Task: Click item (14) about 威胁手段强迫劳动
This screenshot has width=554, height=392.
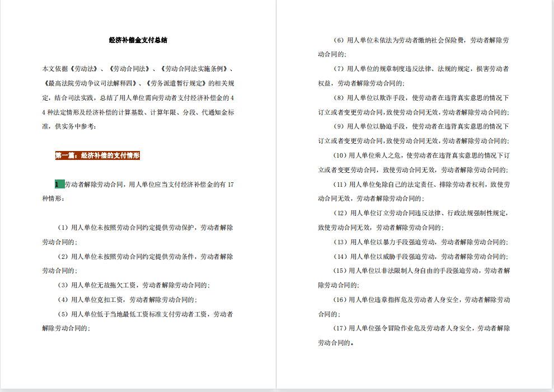Action: click(x=421, y=257)
